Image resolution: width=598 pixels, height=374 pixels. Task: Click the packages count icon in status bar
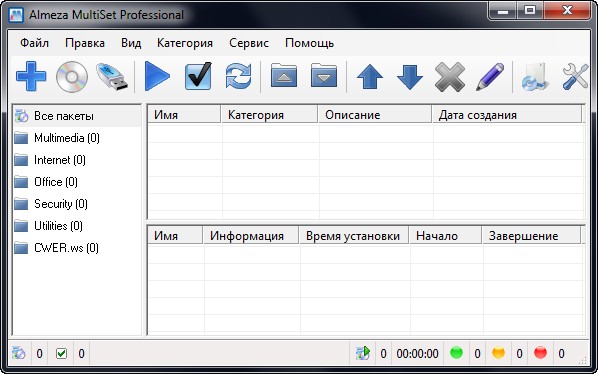19,353
